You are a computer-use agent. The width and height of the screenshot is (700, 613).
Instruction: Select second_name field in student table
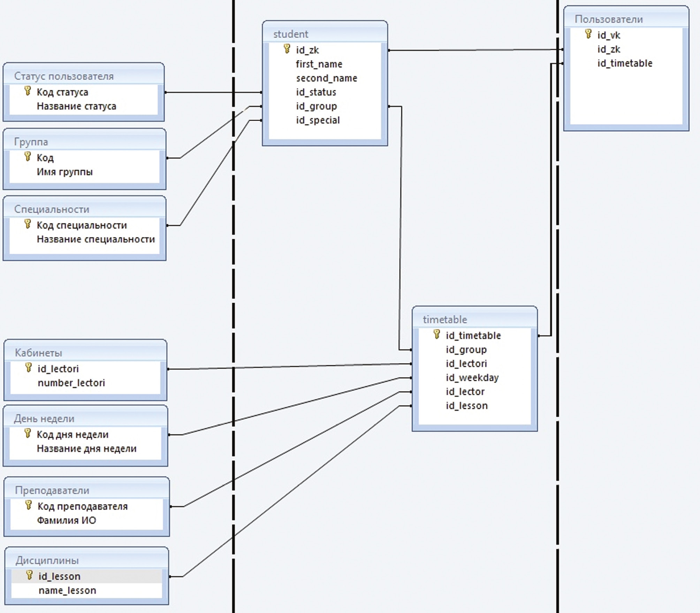pos(326,78)
